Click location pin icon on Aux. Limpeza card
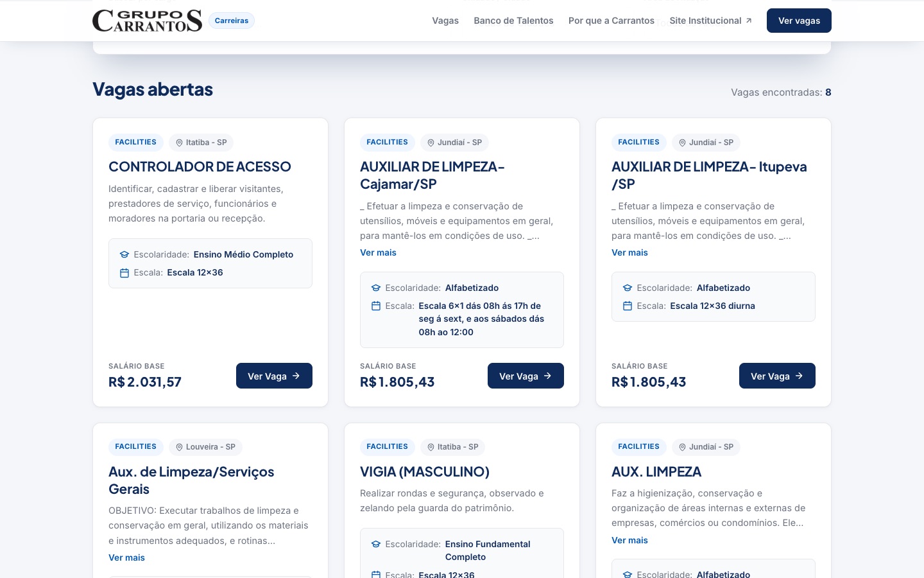The height and width of the screenshot is (578, 924). coord(683,447)
